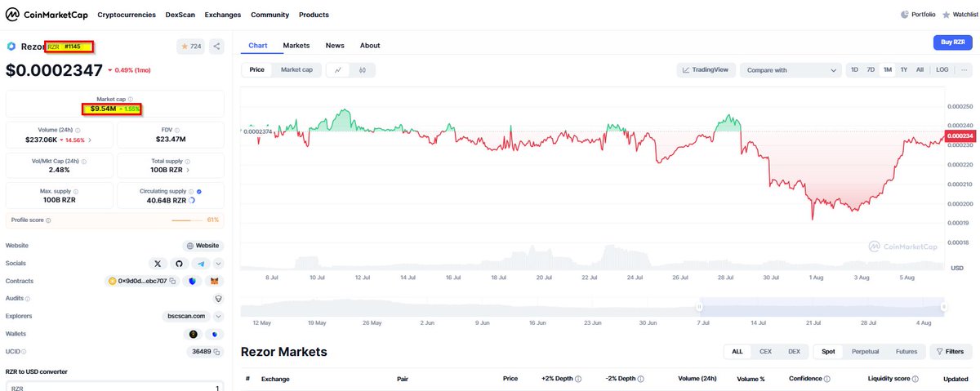Open the blue shield wallet icon
The width and height of the screenshot is (980, 391).
(x=215, y=334)
